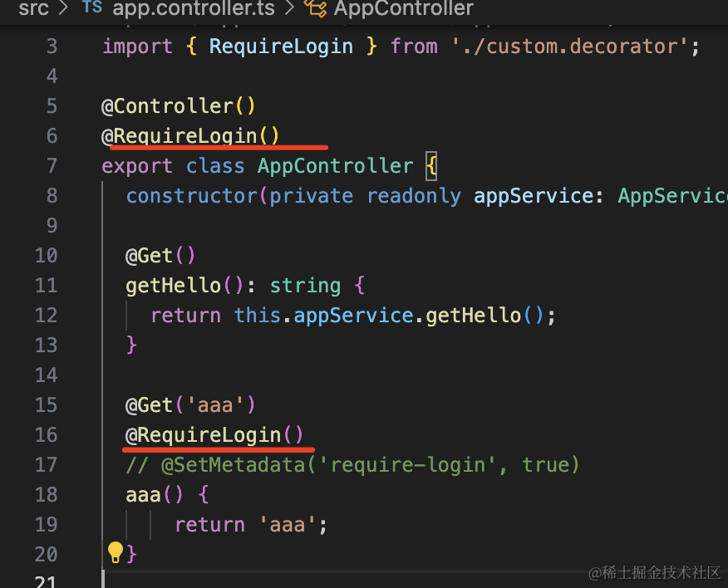Click line number 16 in the gutter
The image size is (728, 588).
[47, 434]
